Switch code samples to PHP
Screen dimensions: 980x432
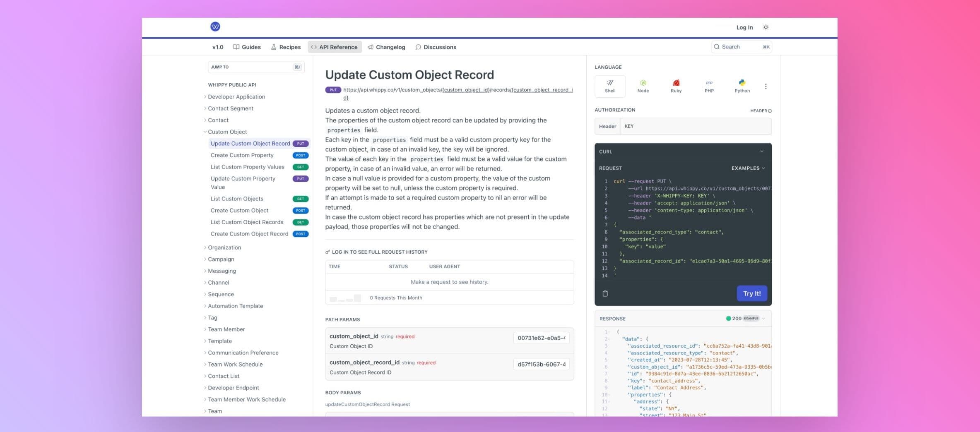click(709, 86)
